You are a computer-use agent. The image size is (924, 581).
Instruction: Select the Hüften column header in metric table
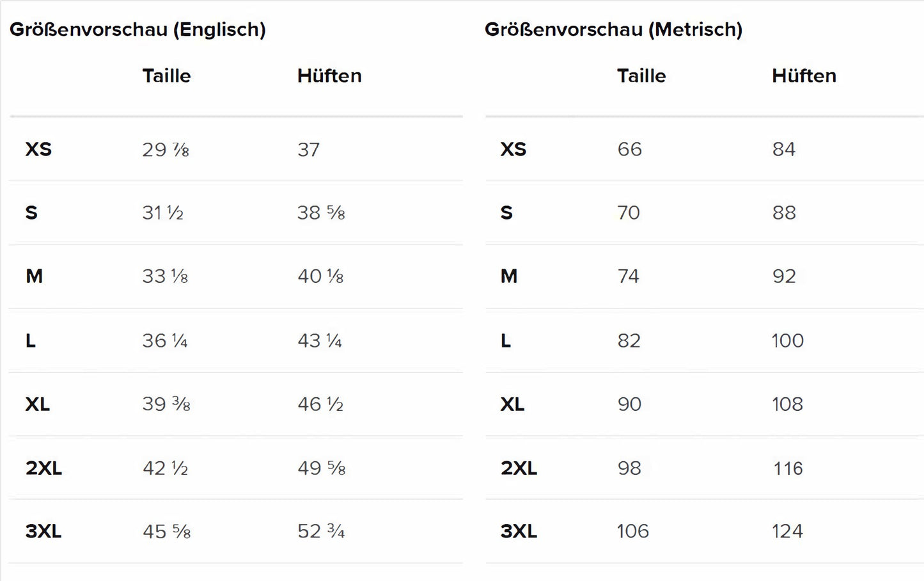pyautogui.click(x=804, y=76)
